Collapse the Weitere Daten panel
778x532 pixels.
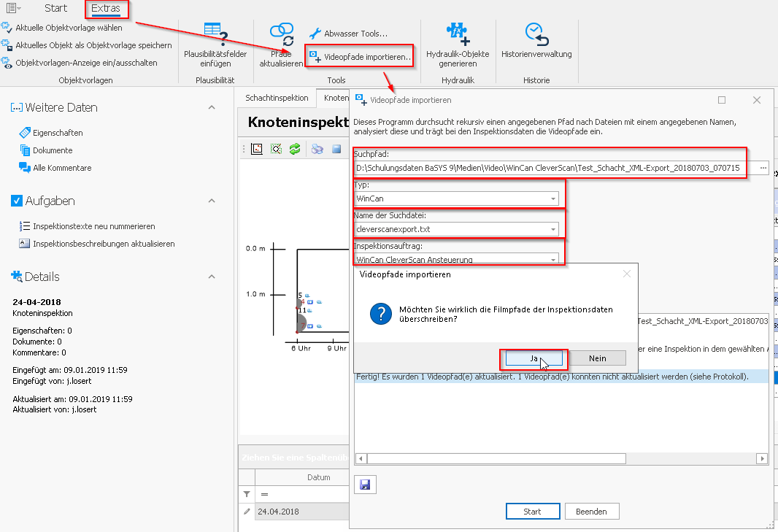(x=212, y=107)
